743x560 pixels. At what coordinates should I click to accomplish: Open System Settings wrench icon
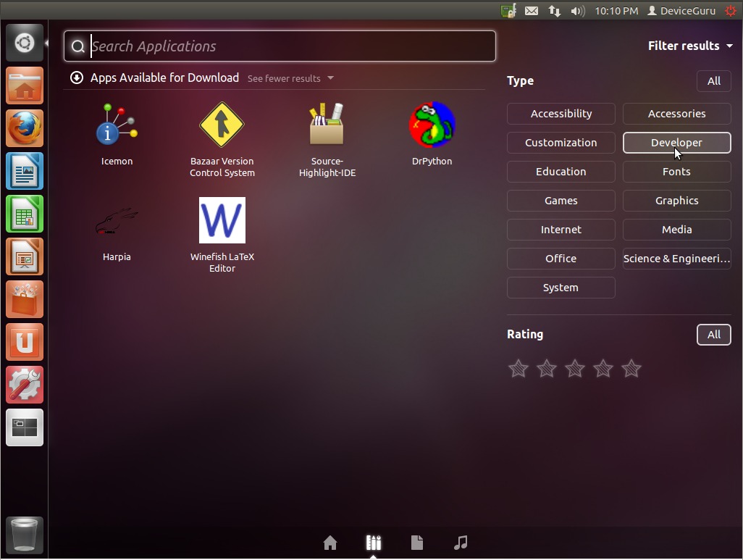pyautogui.click(x=25, y=385)
